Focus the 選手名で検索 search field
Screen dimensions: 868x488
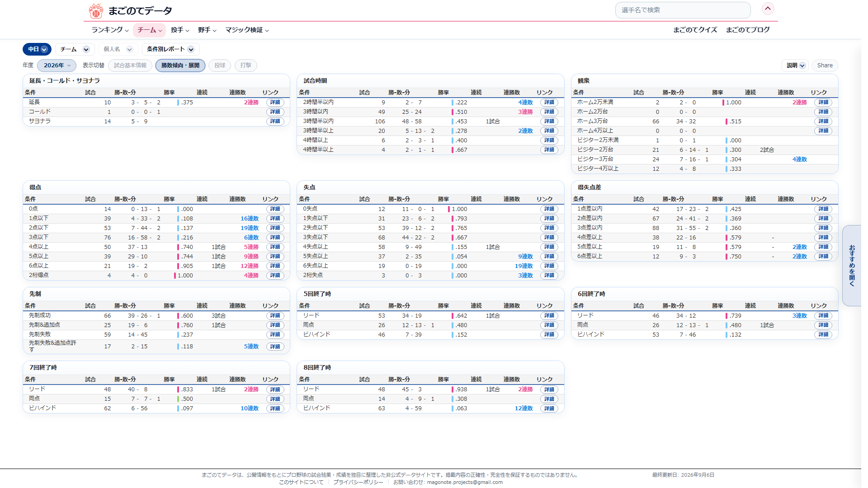(683, 10)
